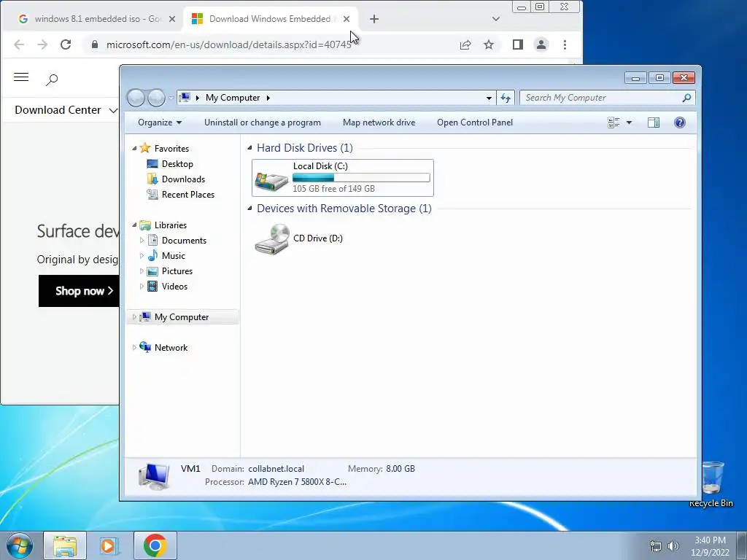The image size is (747, 560).
Task: Collapse Devices with Removable Storage section
Action: 249,209
